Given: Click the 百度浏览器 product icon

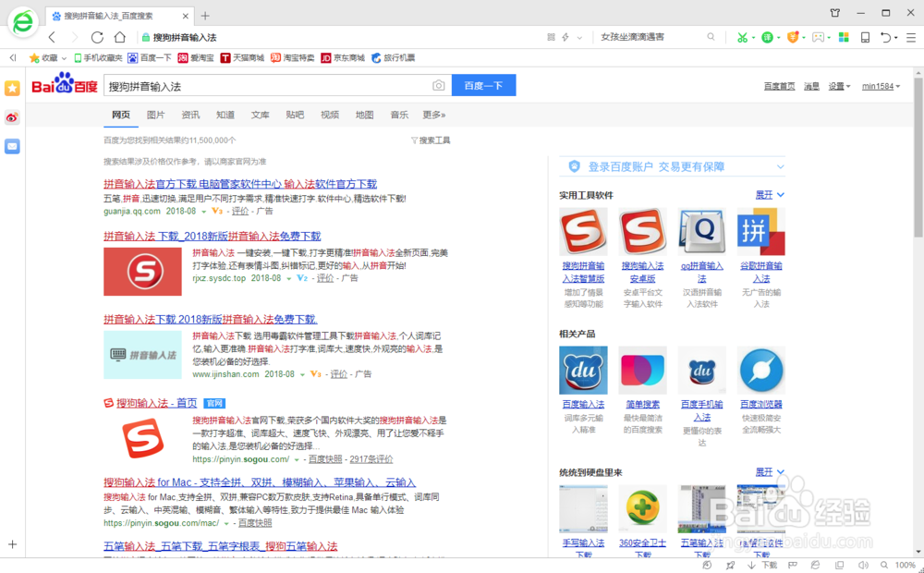Looking at the screenshot, I should point(761,371).
